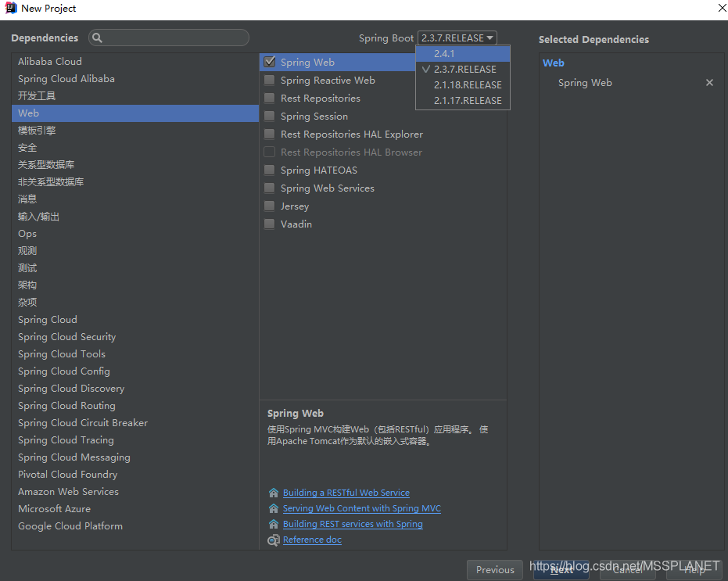Open Serving Web Content with Spring MVC
Screen dimensions: 728x581
(362, 508)
